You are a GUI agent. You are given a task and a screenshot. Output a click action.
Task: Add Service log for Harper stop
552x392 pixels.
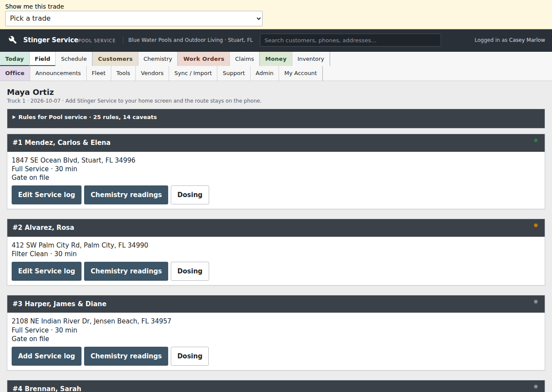click(47, 356)
